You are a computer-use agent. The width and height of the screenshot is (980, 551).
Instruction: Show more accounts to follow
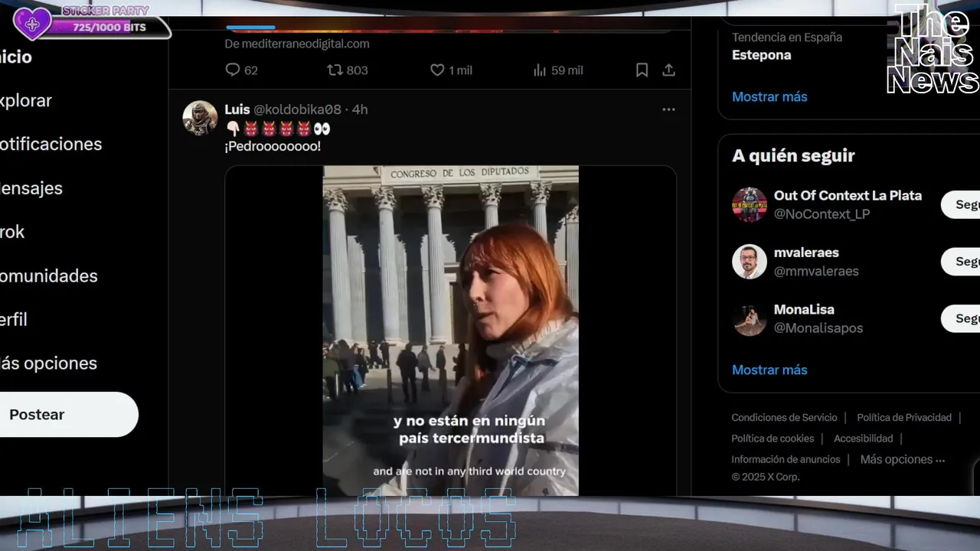[x=769, y=370]
